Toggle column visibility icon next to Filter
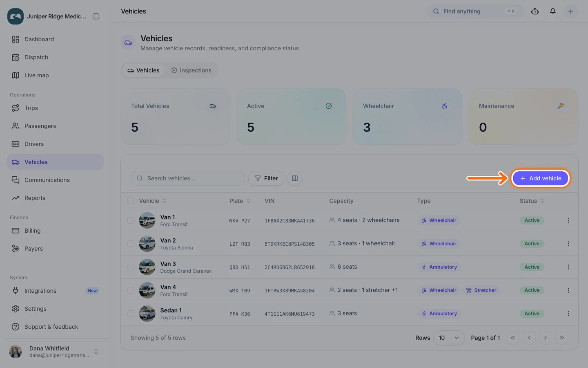 [295, 178]
